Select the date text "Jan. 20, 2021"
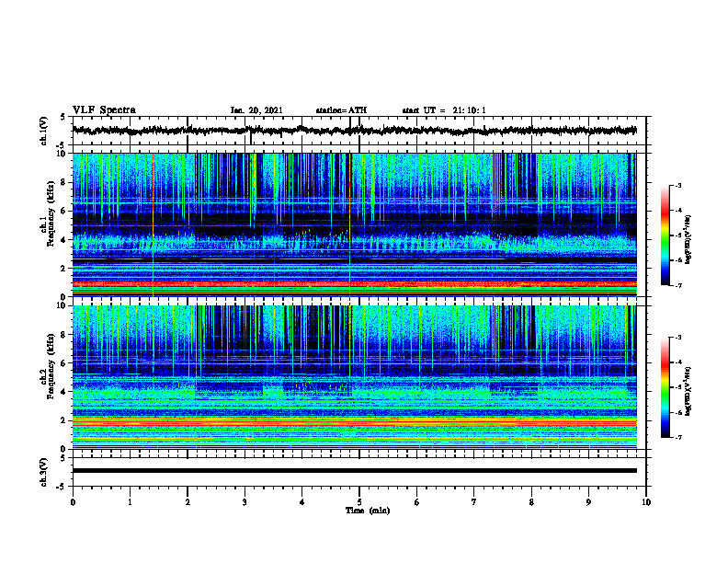The image size is (728, 563). 256,110
